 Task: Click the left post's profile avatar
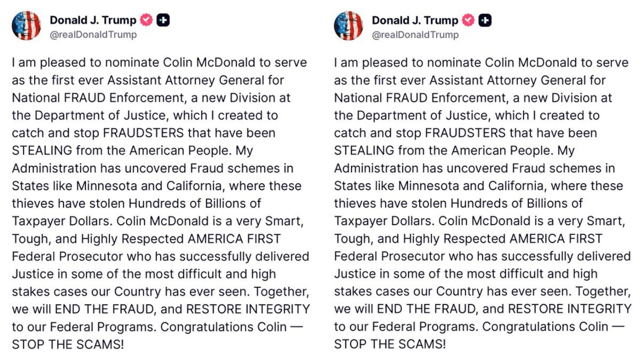click(26, 26)
